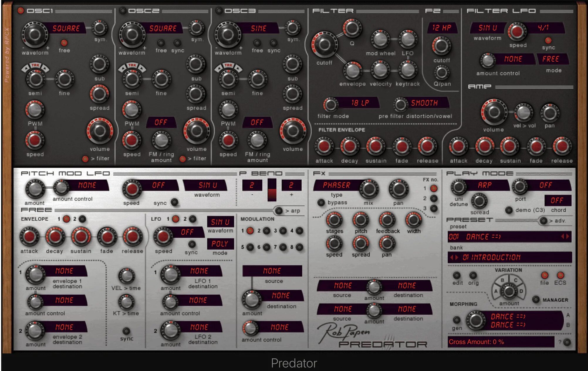
Task: Click the demo (C3) button
Action: pos(509,210)
